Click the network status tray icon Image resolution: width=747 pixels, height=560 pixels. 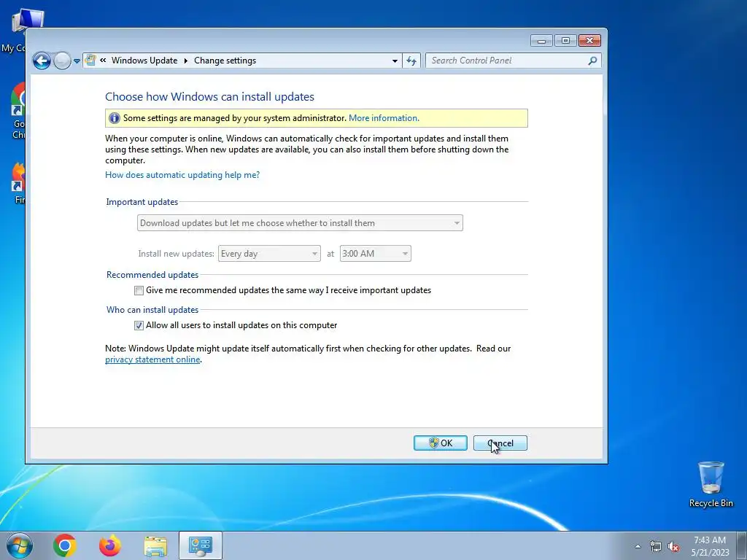coord(656,546)
